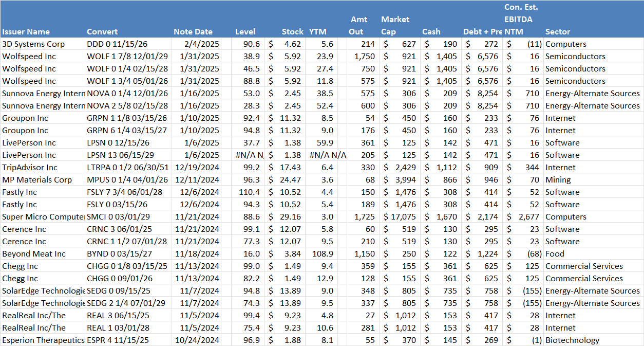Click the 'WOLF 1 3/4 05/01/26' cell
644x346 pixels.
(127, 81)
